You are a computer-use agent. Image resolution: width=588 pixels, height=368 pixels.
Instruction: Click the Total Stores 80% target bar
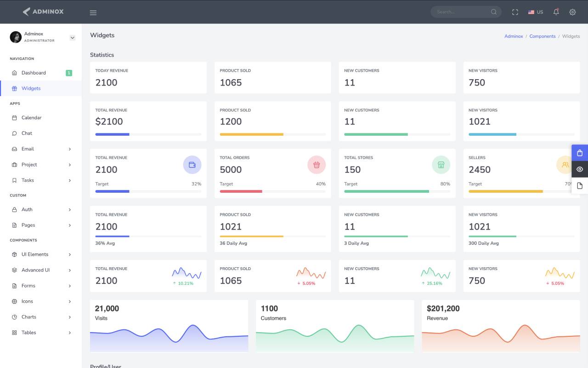397,191
